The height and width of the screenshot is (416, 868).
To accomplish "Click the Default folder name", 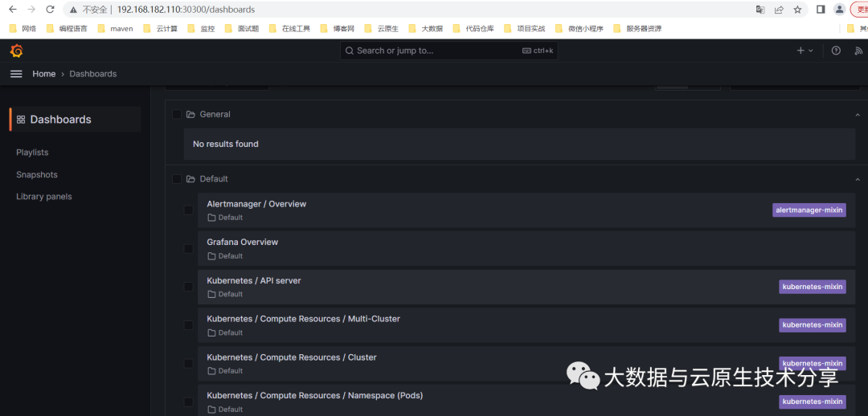I will coord(214,179).
